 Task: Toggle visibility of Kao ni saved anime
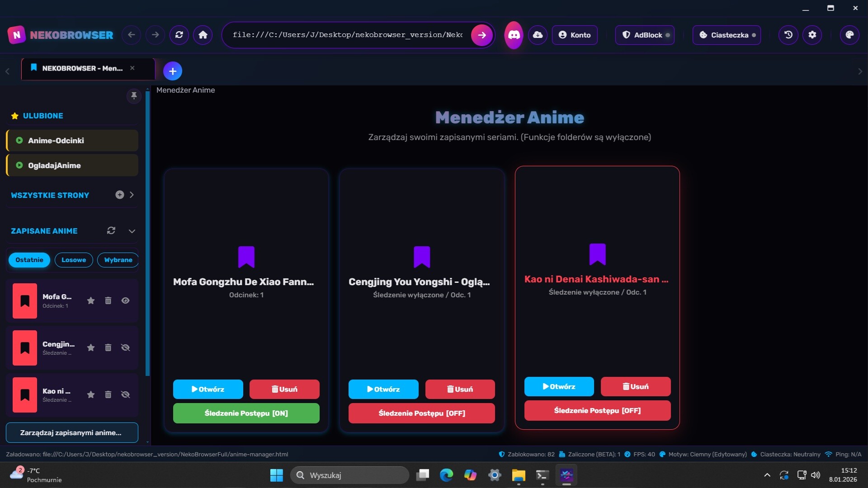point(126,394)
